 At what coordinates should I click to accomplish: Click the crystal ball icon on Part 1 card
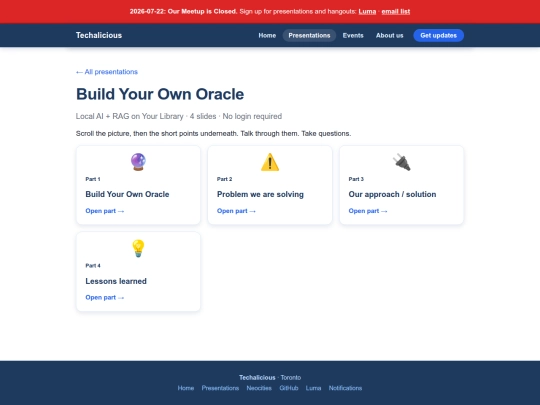[x=138, y=162]
